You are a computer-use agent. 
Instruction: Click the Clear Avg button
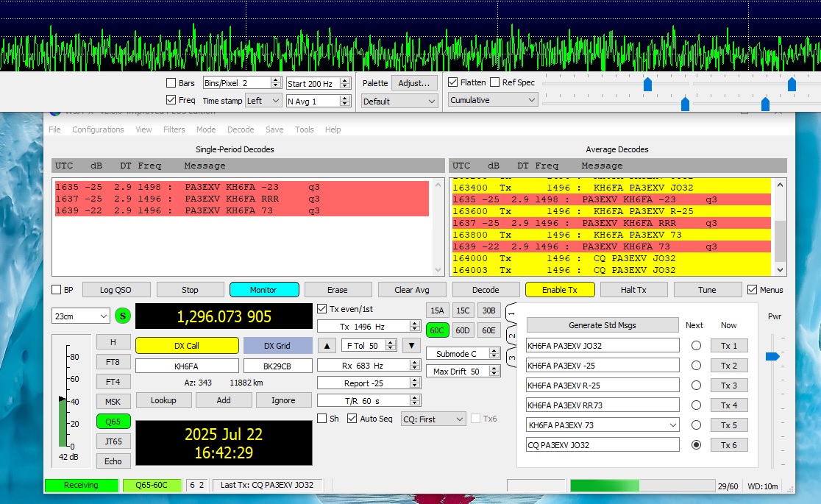pos(411,290)
